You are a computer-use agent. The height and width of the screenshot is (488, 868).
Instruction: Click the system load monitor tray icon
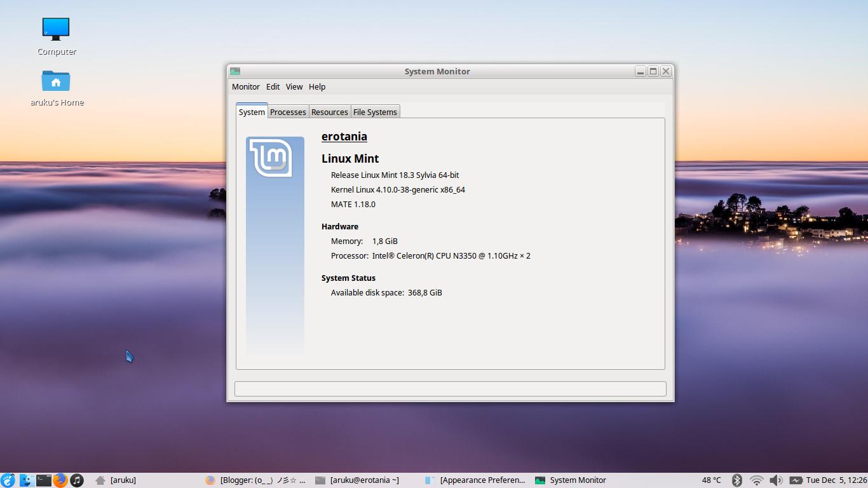(796, 480)
